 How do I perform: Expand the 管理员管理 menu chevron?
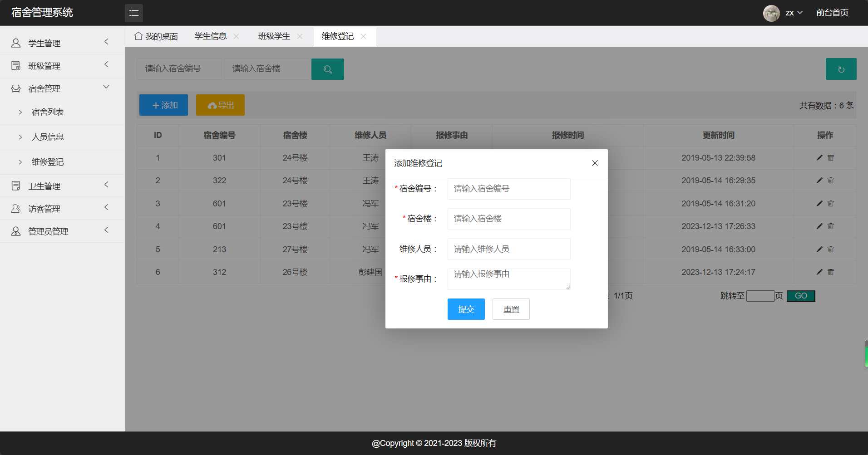click(x=106, y=230)
